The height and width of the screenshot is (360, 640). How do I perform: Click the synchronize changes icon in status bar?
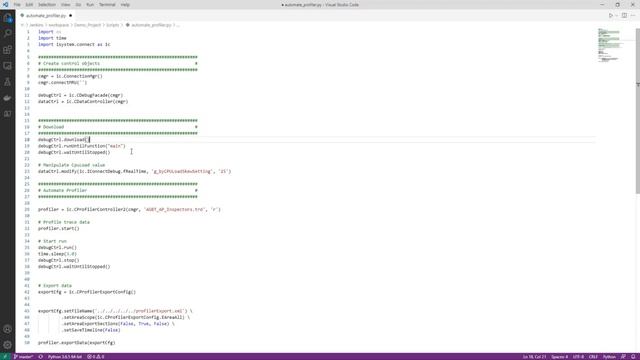click(x=40, y=357)
